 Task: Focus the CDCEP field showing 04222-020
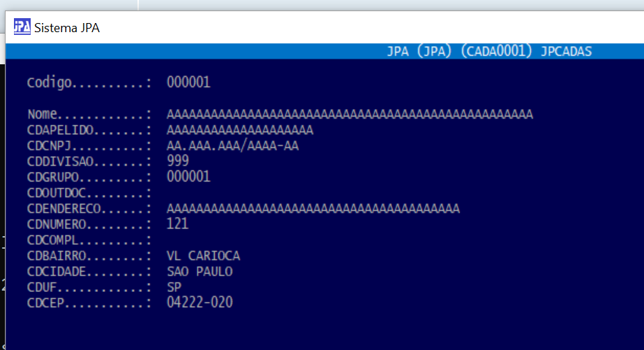tap(200, 302)
